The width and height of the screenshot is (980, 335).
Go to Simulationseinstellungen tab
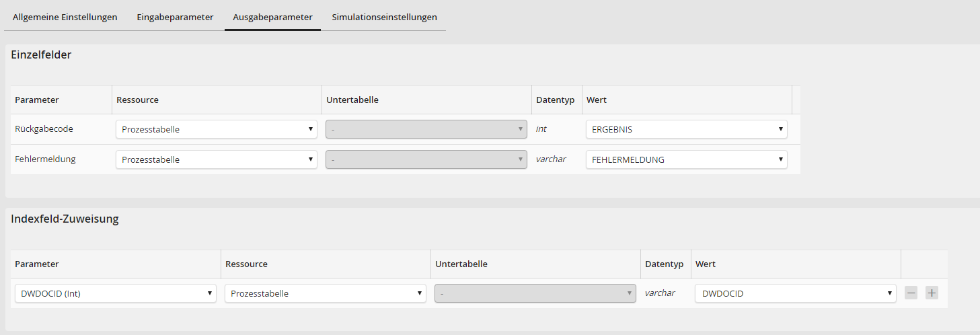384,17
